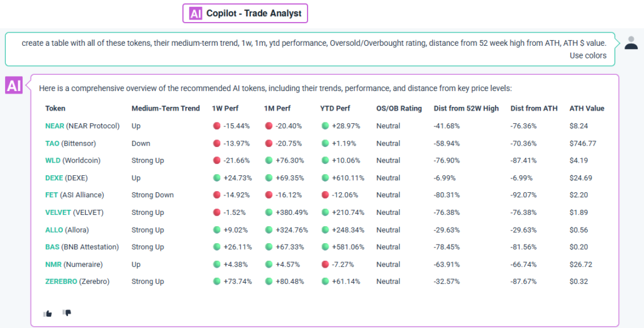Click the purple AI response avatar
This screenshot has width=644, height=328.
pyautogui.click(x=14, y=85)
